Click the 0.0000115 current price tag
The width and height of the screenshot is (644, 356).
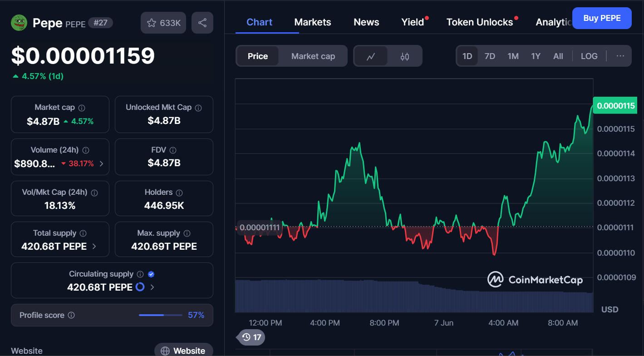pos(615,106)
